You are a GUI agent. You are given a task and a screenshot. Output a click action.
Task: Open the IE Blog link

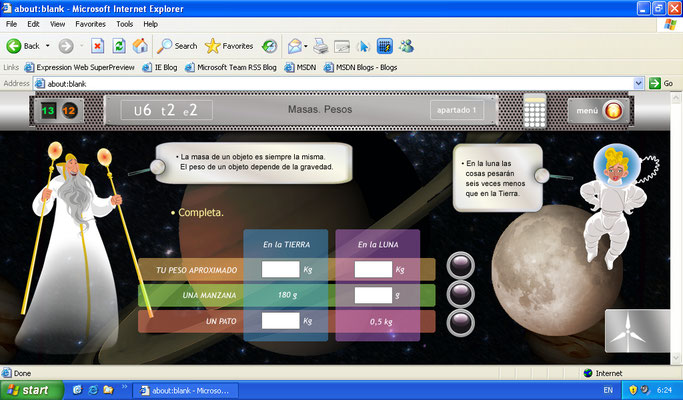160,67
